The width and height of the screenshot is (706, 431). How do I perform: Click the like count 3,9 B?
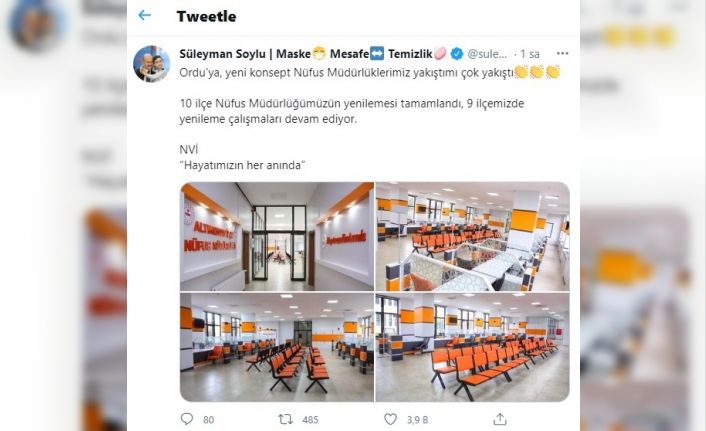[x=417, y=420]
